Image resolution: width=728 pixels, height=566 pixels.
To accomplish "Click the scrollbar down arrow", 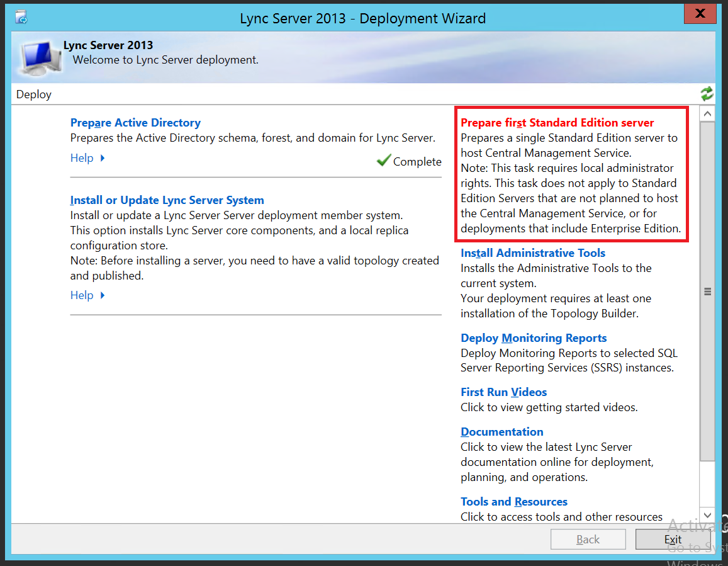I will (x=707, y=515).
